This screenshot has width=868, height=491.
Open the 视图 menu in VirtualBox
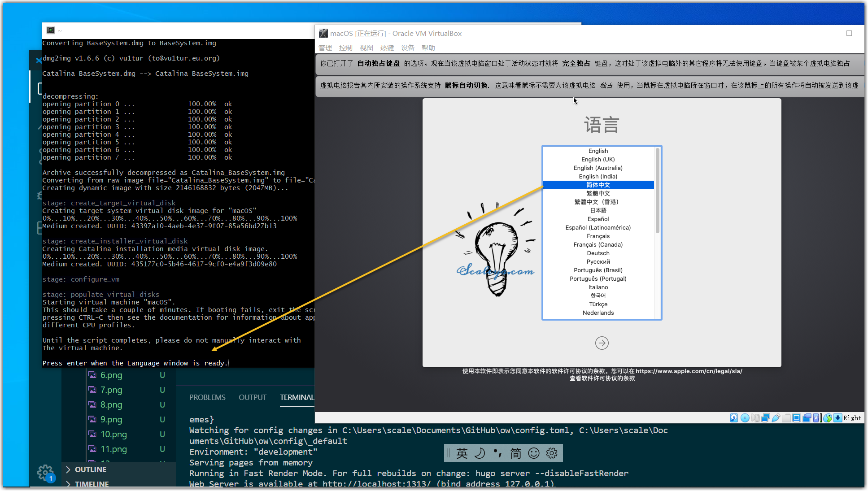(366, 48)
